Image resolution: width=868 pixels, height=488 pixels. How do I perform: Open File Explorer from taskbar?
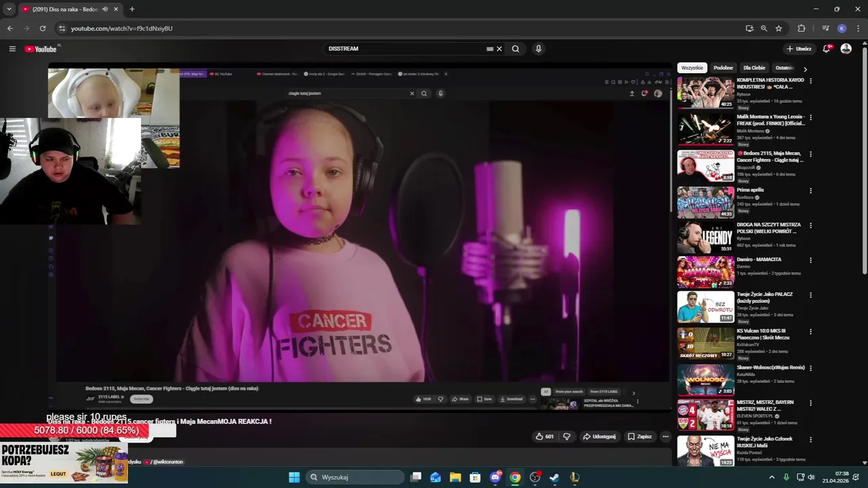tap(455, 477)
